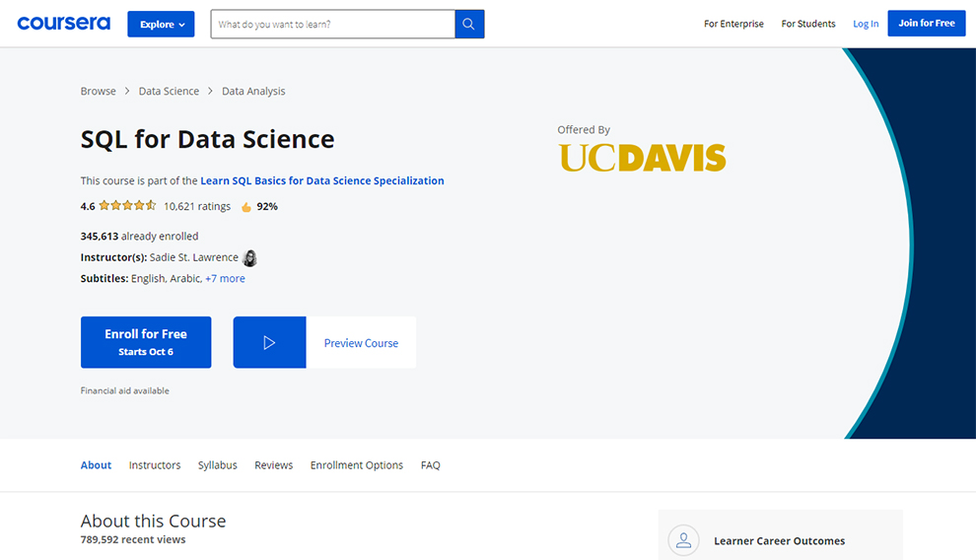
Task: Click the play icon to preview course
Action: tap(269, 343)
